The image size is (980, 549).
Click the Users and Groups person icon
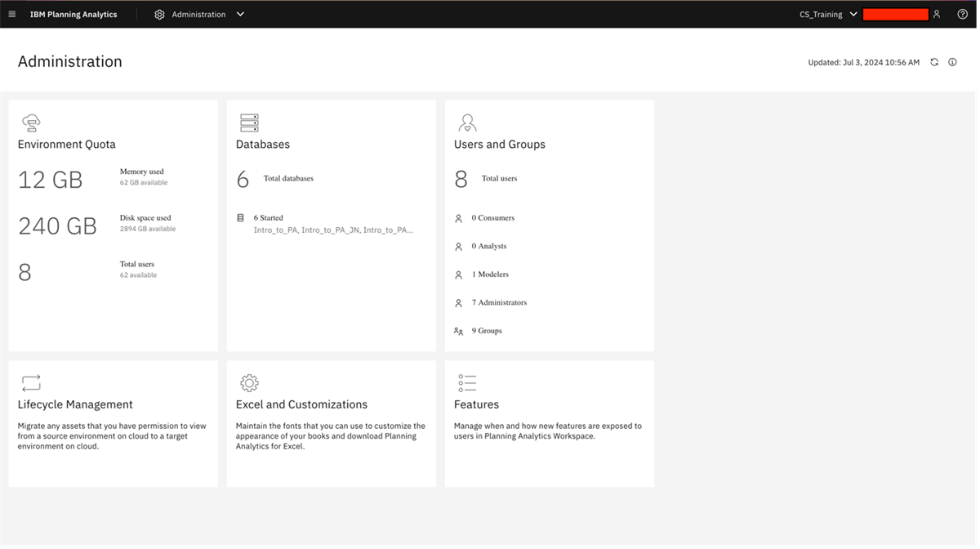point(467,123)
